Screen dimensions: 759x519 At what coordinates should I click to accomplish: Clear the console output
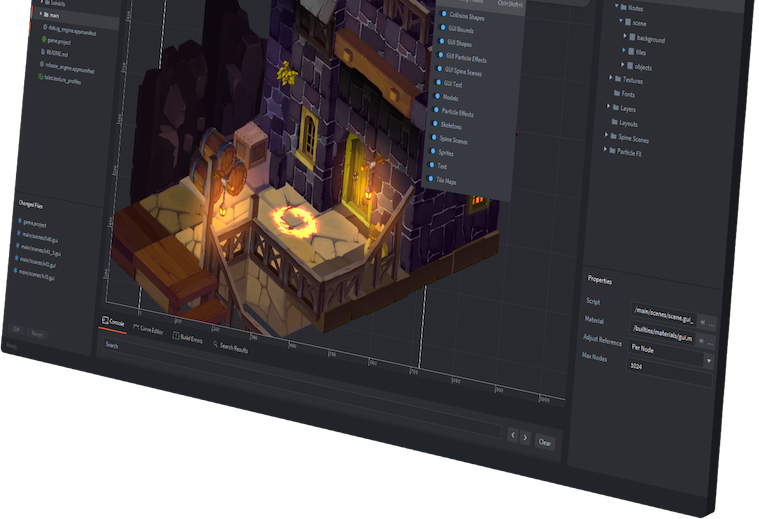545,442
